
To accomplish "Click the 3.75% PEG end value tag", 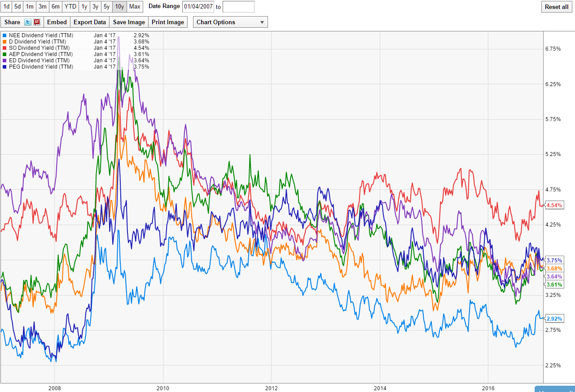I will (553, 260).
